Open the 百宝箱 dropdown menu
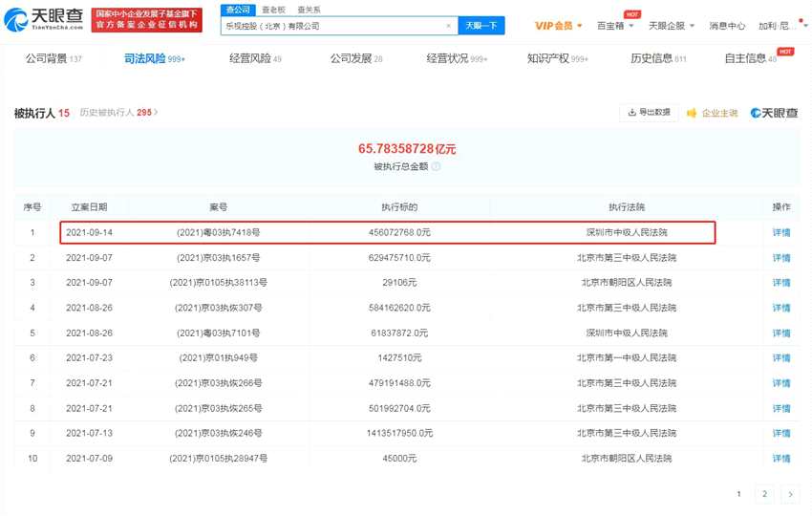Image resolution: width=812 pixels, height=516 pixels. (x=615, y=26)
